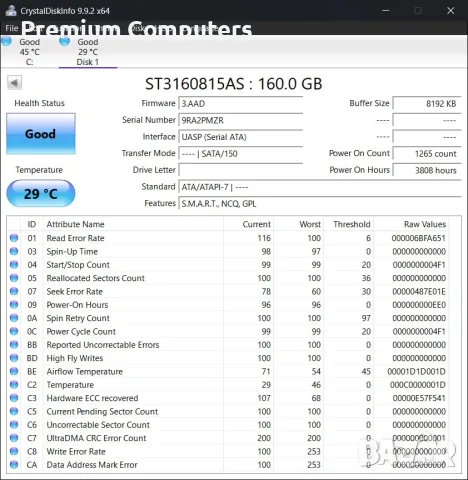Click the Power On Count value 1265 count

click(x=427, y=153)
